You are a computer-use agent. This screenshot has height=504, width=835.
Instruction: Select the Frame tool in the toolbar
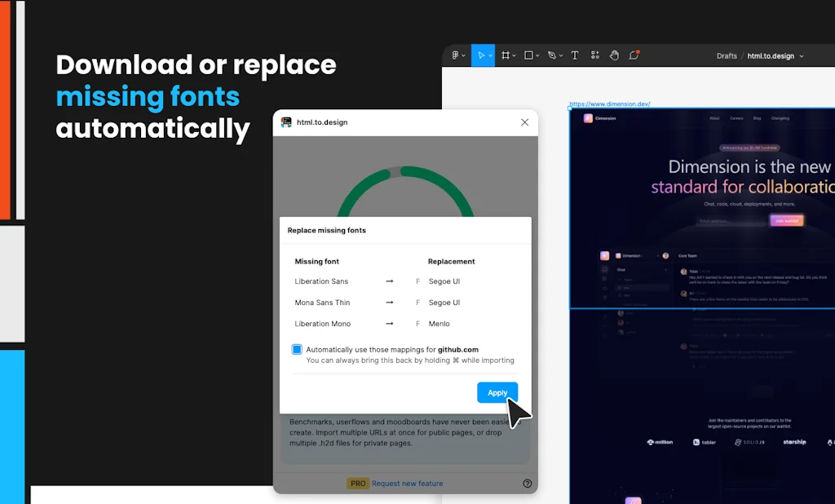click(506, 55)
